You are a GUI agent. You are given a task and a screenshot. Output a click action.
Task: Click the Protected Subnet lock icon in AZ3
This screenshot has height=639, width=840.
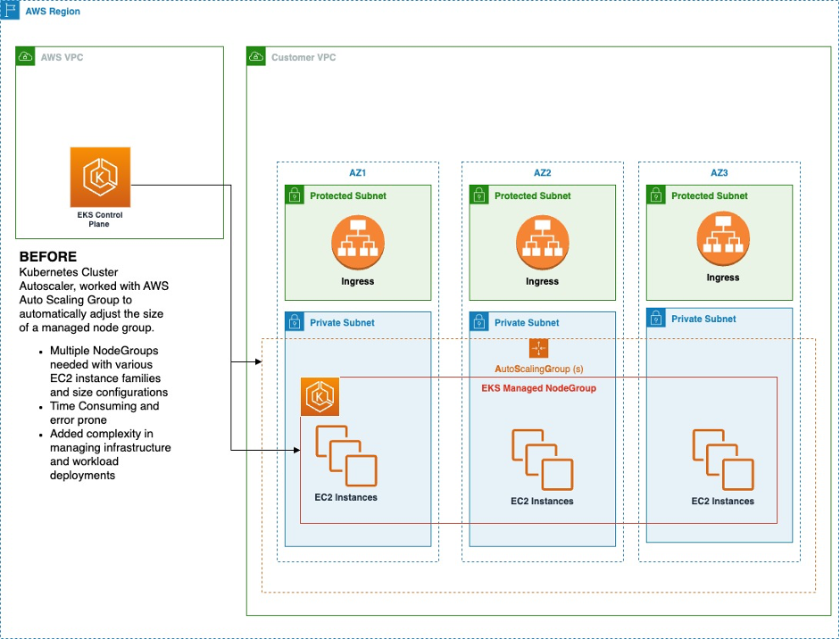click(x=654, y=195)
